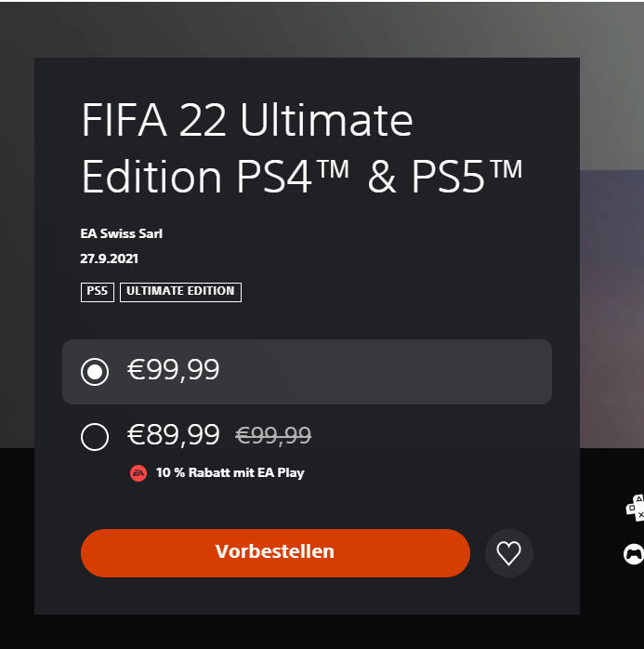Image resolution: width=644 pixels, height=649 pixels.
Task: Click the 10 % Rabatt mit EA Play text
Action: pos(230,472)
